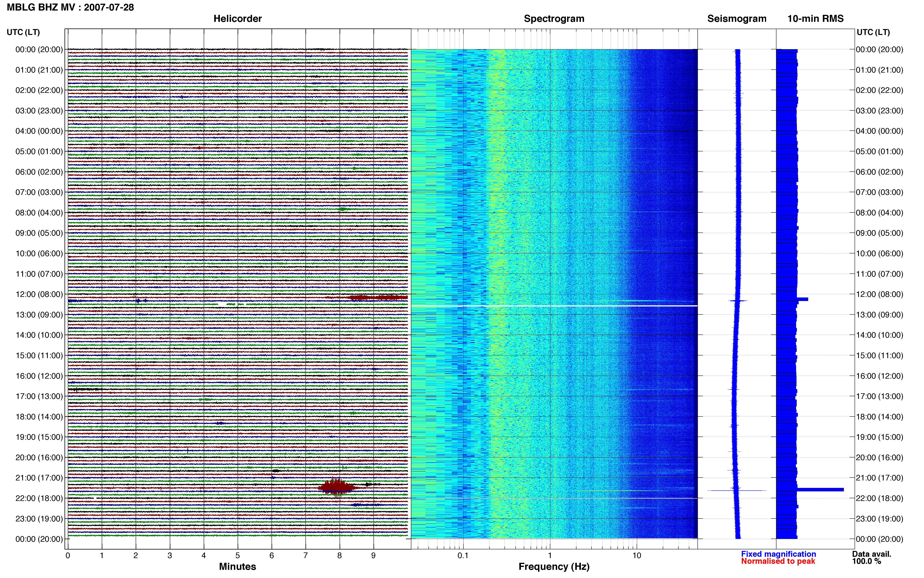This screenshot has height=578, width=924.
Task: Click left-axis time label '12:00 (08:00)'
Action: 39,294
